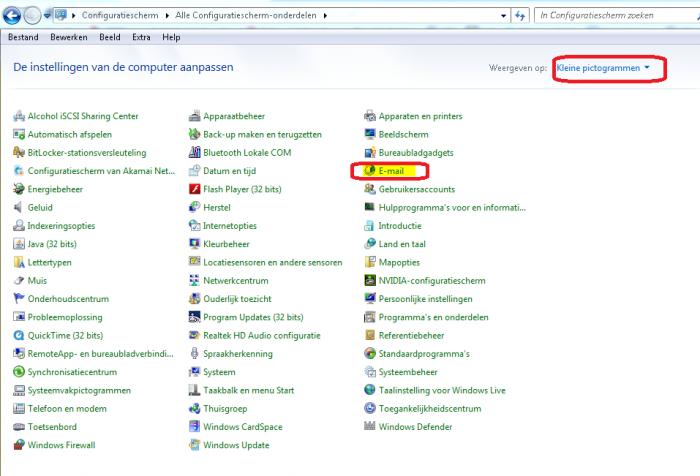
Task: Open the Probleemoplossing item
Action: click(58, 317)
